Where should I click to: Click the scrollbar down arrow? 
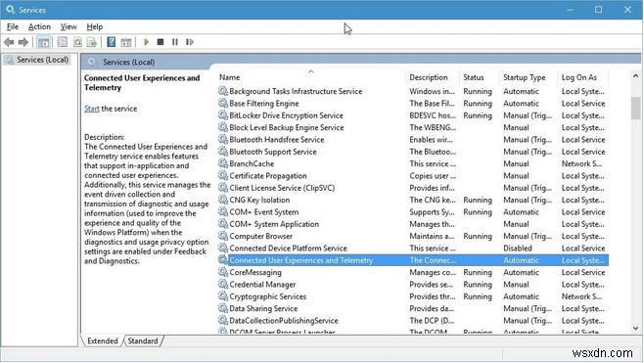[x=635, y=328]
